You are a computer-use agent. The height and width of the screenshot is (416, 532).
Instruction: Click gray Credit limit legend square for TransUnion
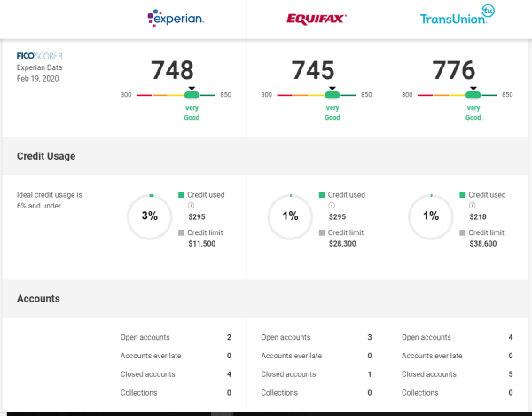click(x=463, y=232)
